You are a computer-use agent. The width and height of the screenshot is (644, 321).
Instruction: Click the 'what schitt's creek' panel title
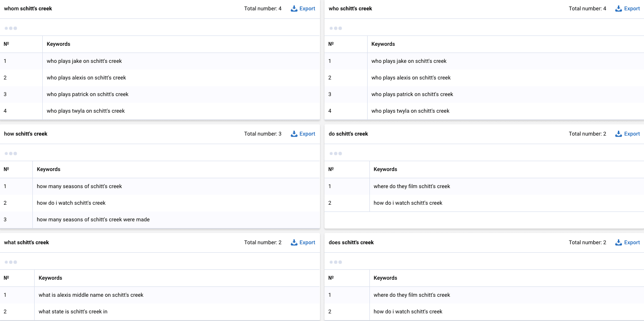(27, 242)
